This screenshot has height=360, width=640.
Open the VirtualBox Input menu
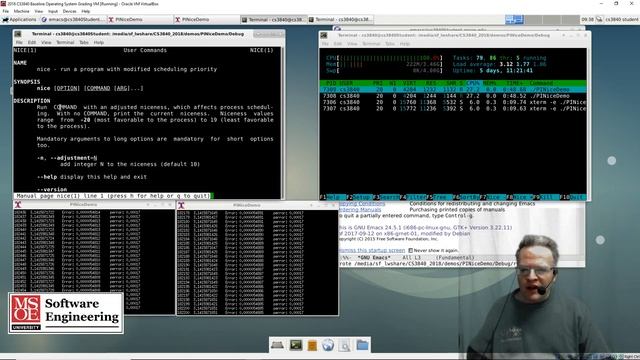53,11
